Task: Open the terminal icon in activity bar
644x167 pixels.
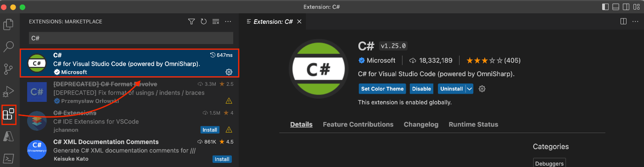Action: (x=8, y=158)
